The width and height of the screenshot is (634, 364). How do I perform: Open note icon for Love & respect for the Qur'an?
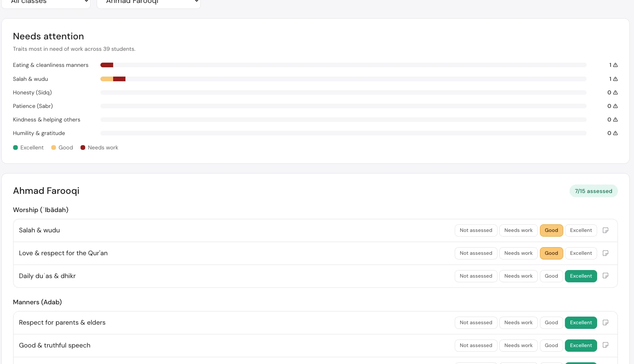[606, 253]
